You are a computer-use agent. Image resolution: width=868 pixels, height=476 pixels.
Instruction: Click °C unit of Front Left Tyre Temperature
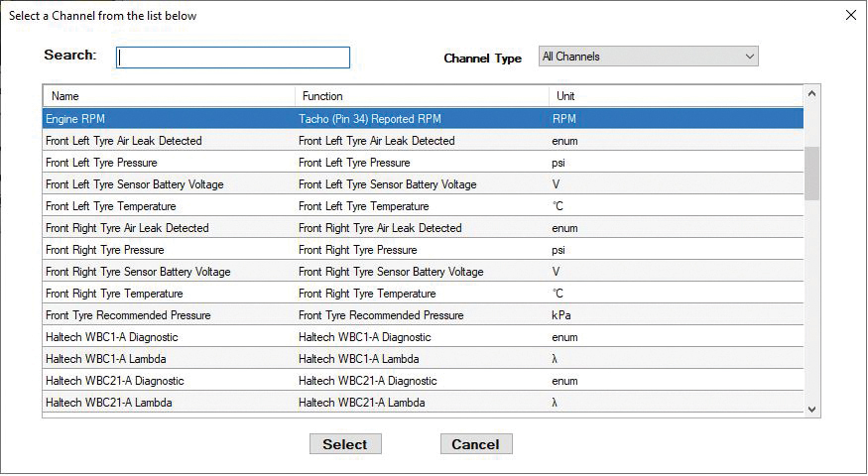point(558,206)
